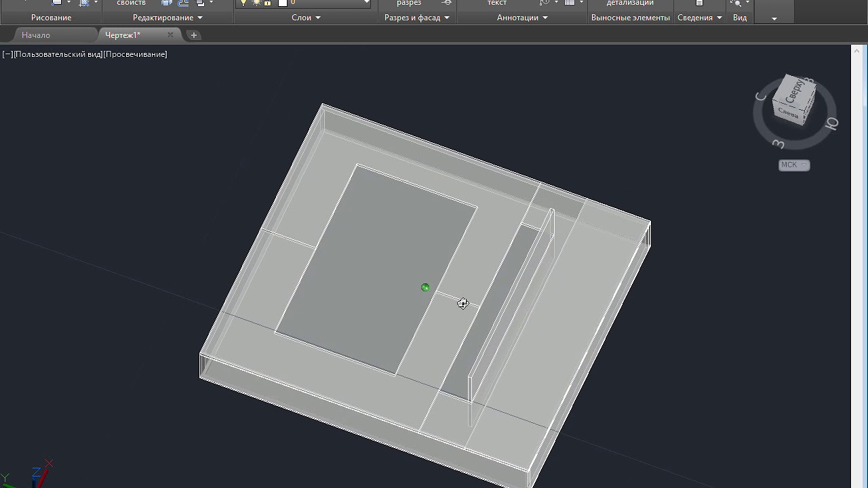Open the Пользовательский вид view menu
This screenshot has height=488, width=868.
point(58,54)
